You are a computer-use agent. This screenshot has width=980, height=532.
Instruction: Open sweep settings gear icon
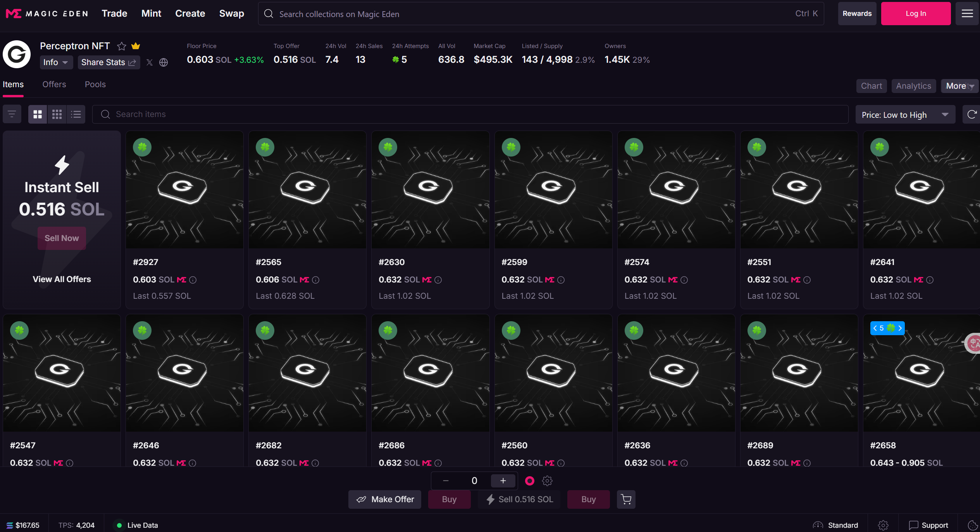[x=547, y=481]
